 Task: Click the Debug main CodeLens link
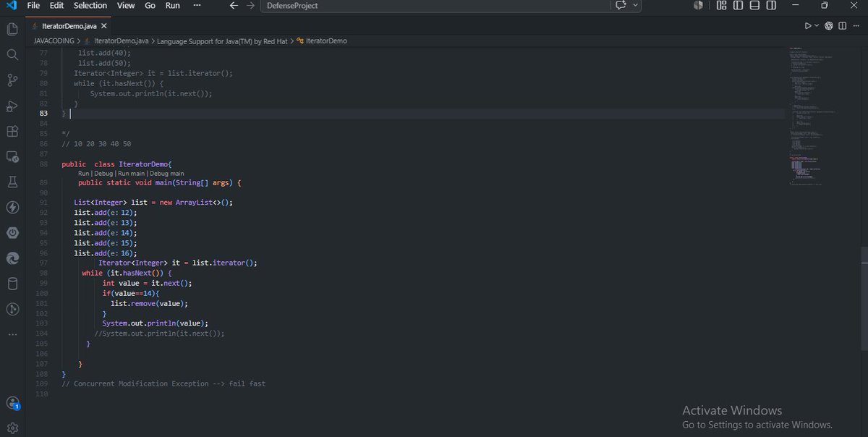click(x=167, y=174)
